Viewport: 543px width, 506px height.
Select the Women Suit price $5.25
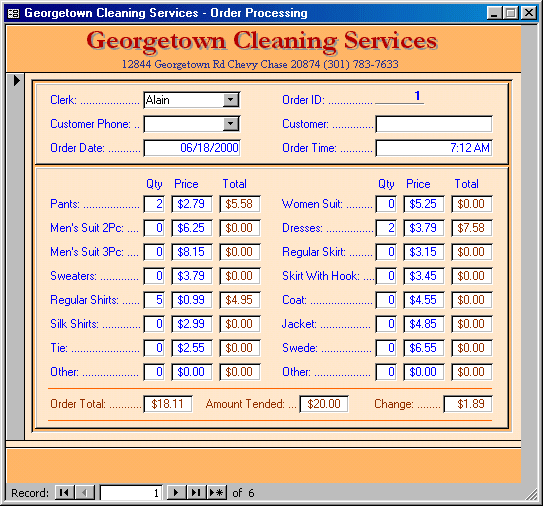pyautogui.click(x=424, y=204)
